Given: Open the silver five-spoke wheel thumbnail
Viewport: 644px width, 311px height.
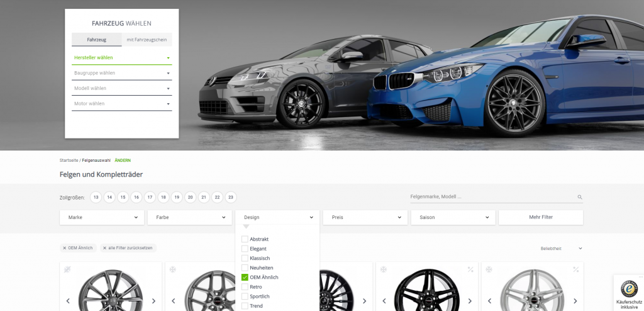Looking at the screenshot, I should coord(532,290).
